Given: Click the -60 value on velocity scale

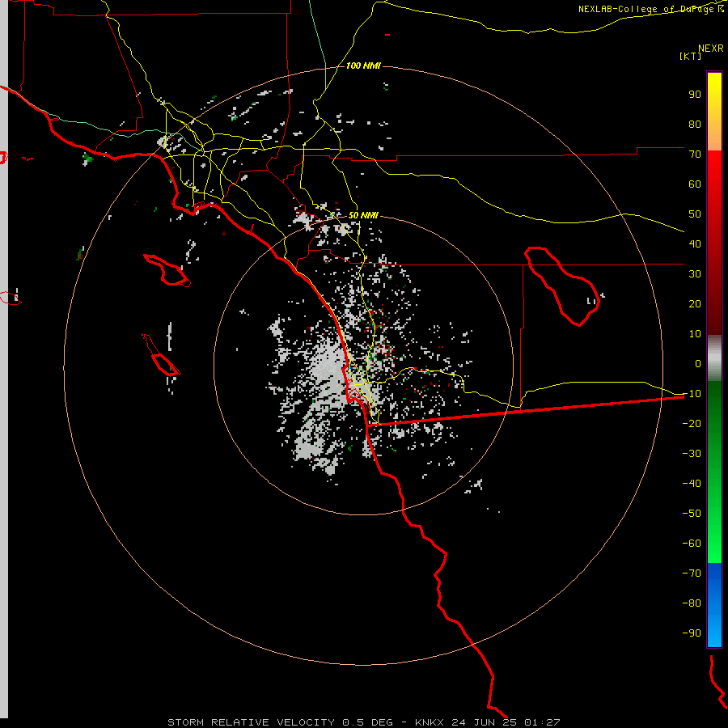Looking at the screenshot, I should pyautogui.click(x=692, y=544).
